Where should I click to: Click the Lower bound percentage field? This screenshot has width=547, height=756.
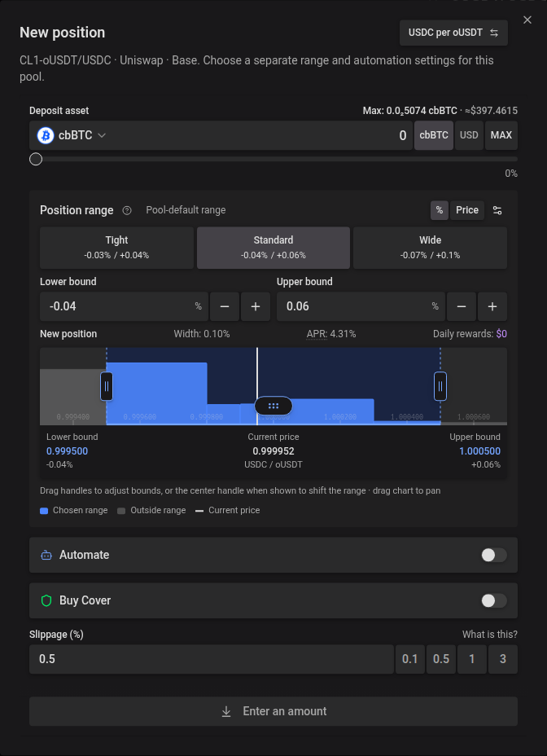(x=124, y=306)
